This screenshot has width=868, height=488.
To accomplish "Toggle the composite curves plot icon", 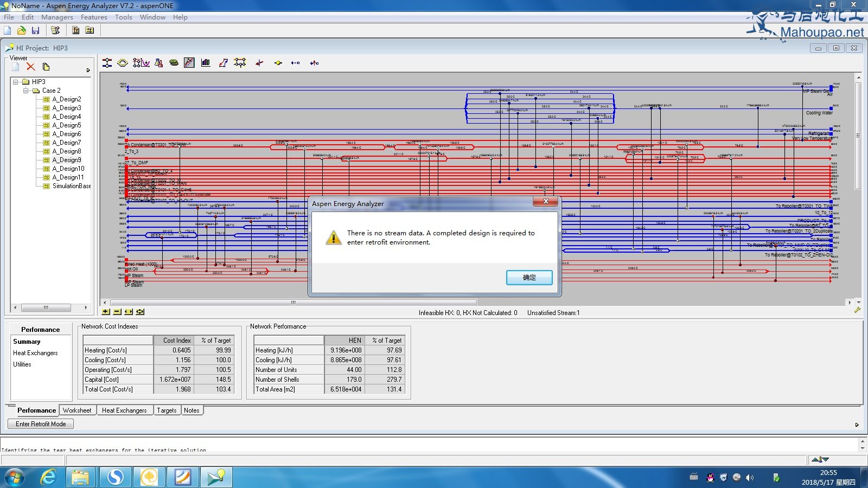I will [x=189, y=63].
